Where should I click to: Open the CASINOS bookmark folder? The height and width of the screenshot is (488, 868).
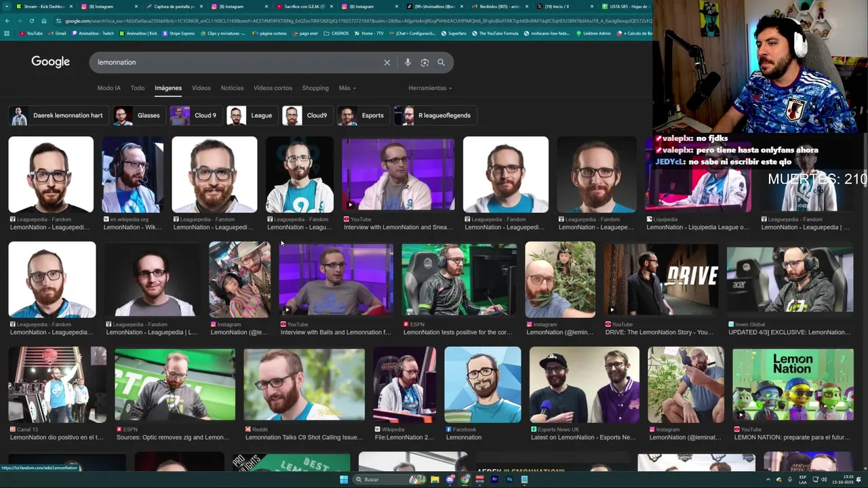pyautogui.click(x=336, y=33)
